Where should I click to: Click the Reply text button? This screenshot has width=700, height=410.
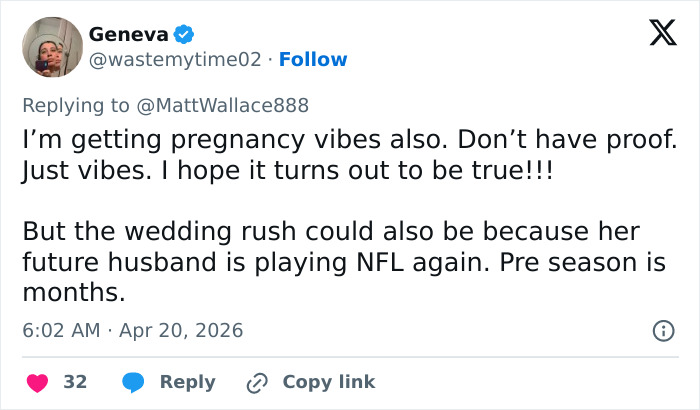[x=188, y=382]
